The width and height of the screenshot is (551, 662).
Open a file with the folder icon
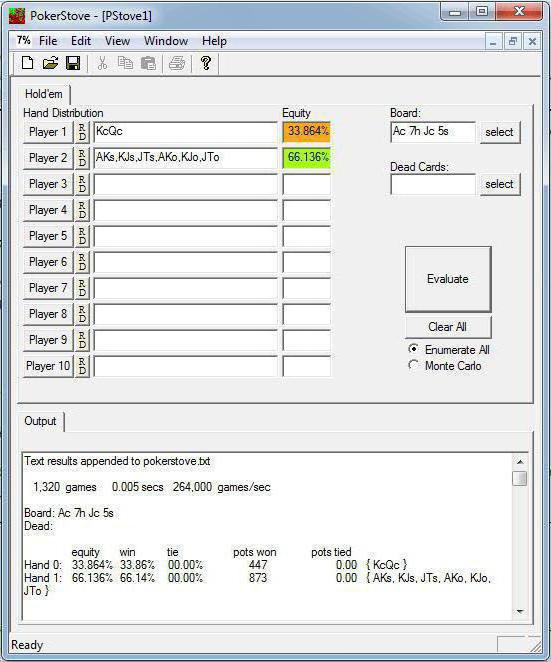[x=50, y=63]
